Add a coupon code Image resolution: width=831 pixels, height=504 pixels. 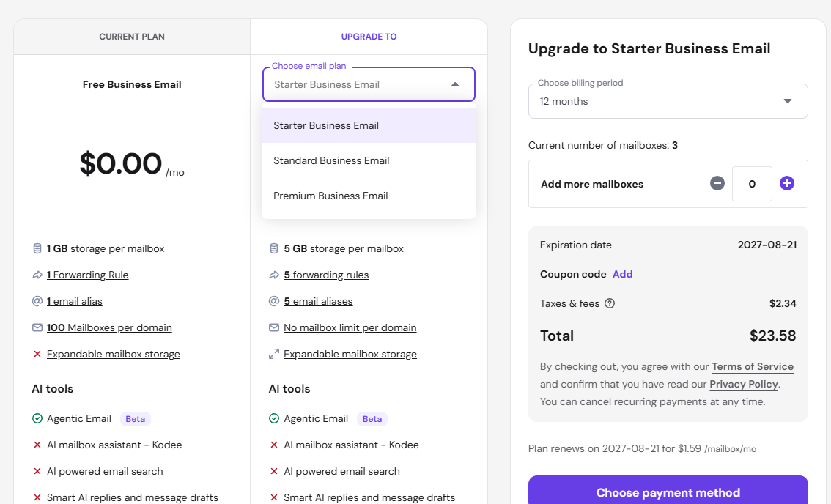622,274
